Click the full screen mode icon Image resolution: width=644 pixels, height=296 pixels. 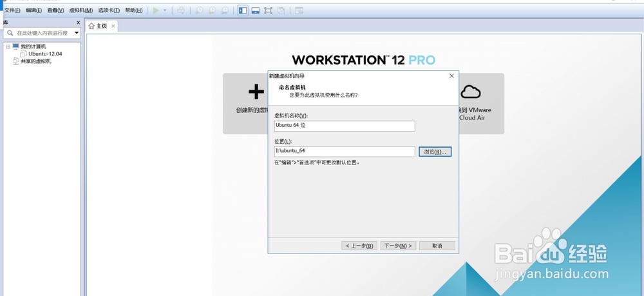(x=268, y=10)
